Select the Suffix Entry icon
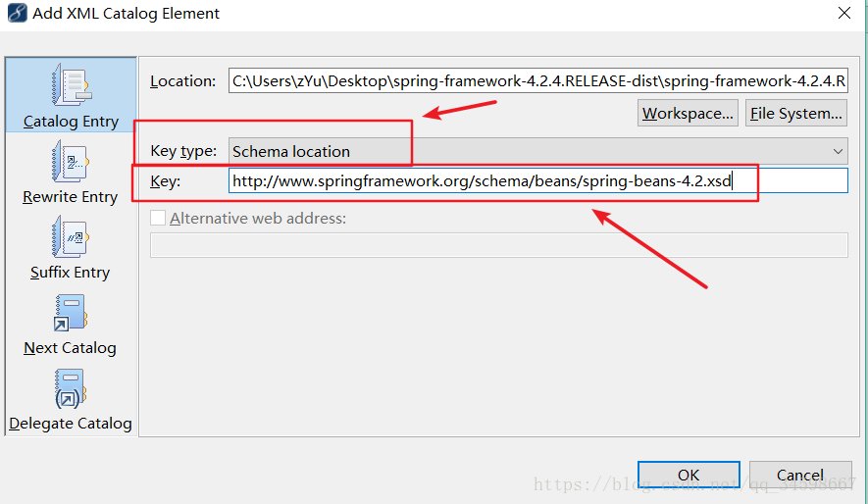This screenshot has height=504, width=868. tap(71, 236)
